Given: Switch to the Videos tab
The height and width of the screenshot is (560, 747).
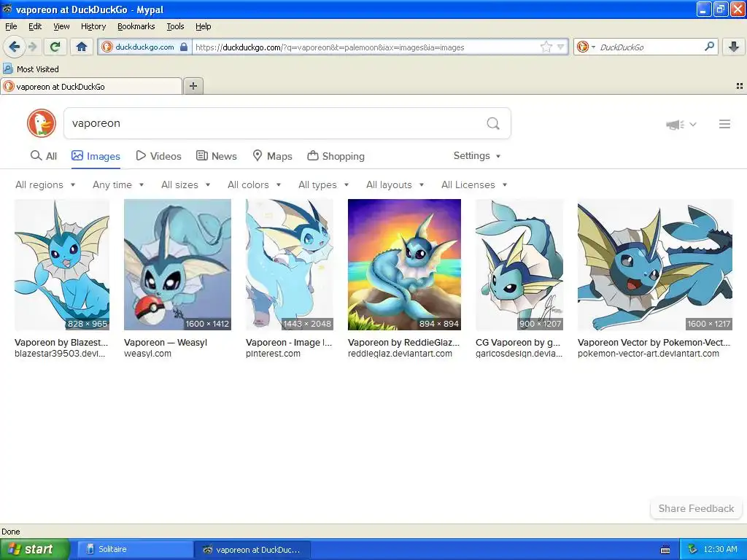Looking at the screenshot, I should (x=158, y=156).
